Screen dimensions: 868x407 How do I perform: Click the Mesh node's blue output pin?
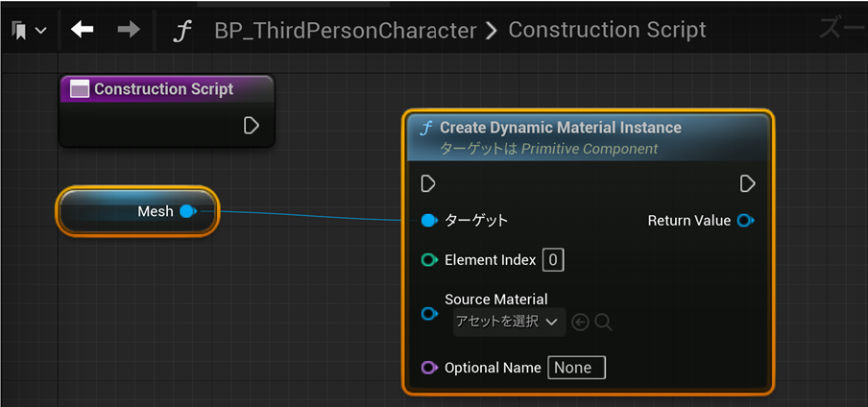point(188,211)
